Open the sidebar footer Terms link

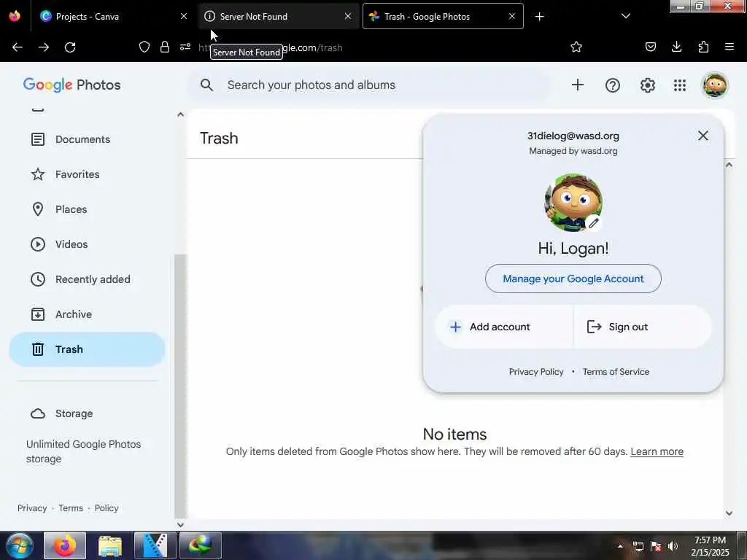point(71,508)
